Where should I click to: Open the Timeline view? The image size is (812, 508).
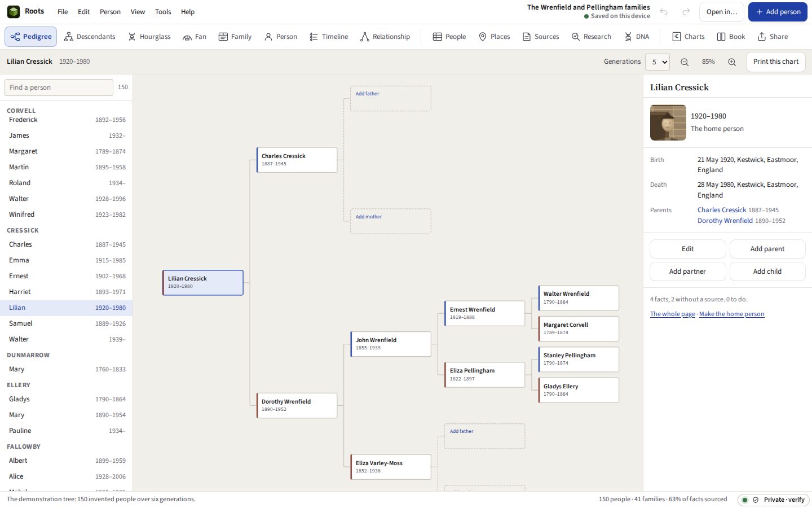pyautogui.click(x=329, y=37)
